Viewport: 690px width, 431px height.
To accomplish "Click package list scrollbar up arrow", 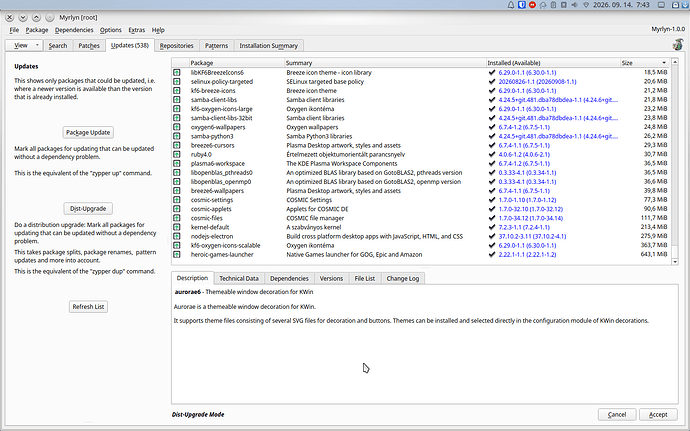I will pos(675,62).
